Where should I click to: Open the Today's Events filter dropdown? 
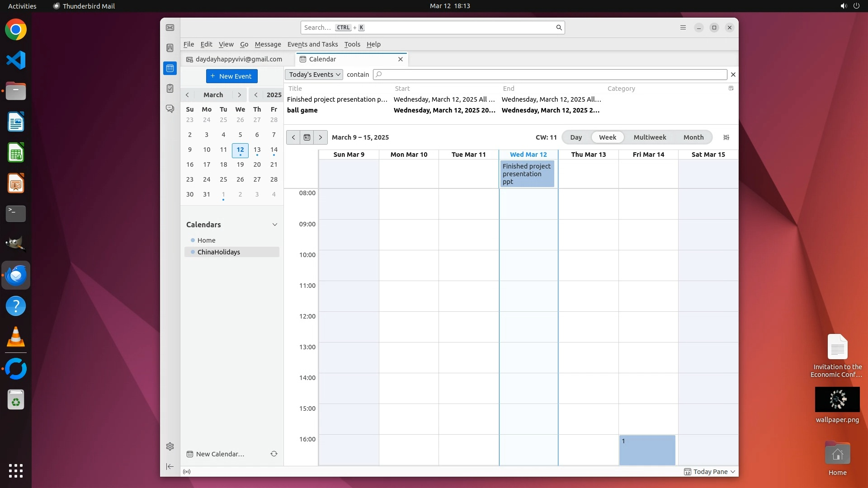[x=314, y=75]
